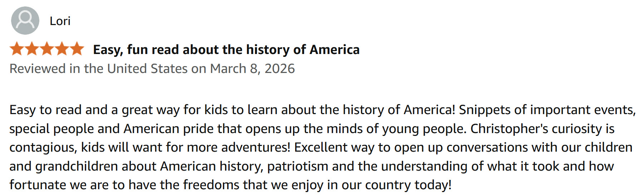Viewport: 644px width, 196px height.
Task: Click the word 'fortunate' in the last line
Action: tap(38, 185)
